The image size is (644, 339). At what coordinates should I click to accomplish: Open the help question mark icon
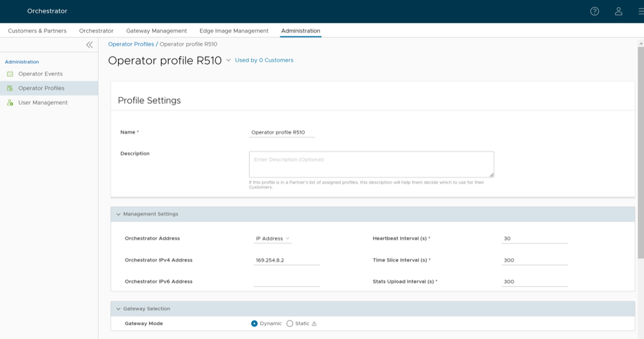(594, 11)
